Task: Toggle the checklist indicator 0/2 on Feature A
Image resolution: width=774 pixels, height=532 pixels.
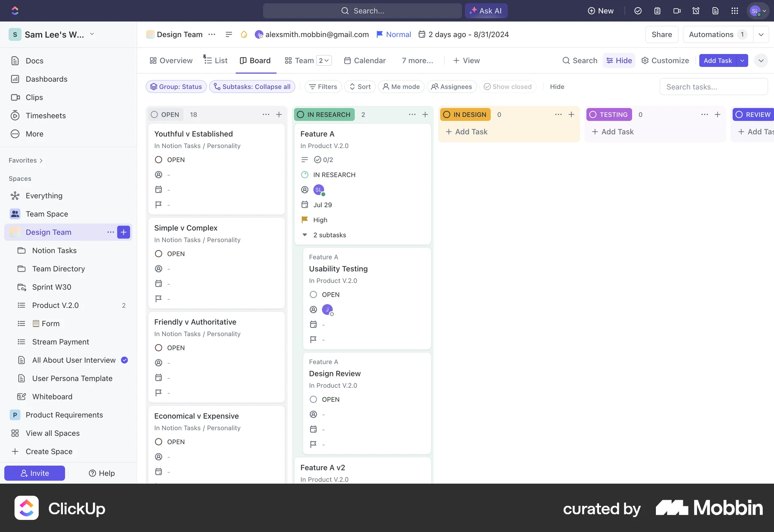Action: (x=323, y=160)
